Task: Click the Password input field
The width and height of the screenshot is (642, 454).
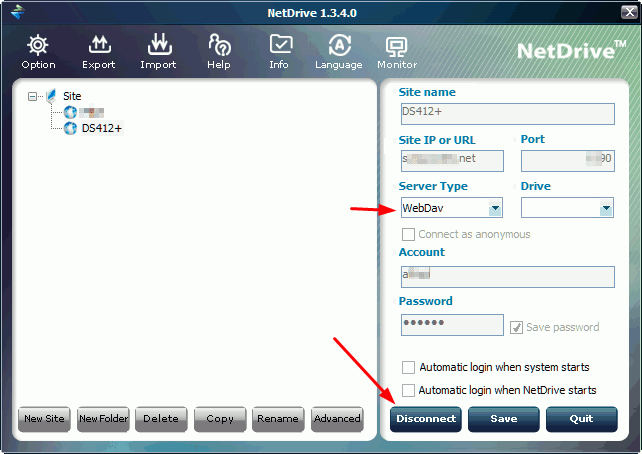Action: pyautogui.click(x=452, y=325)
